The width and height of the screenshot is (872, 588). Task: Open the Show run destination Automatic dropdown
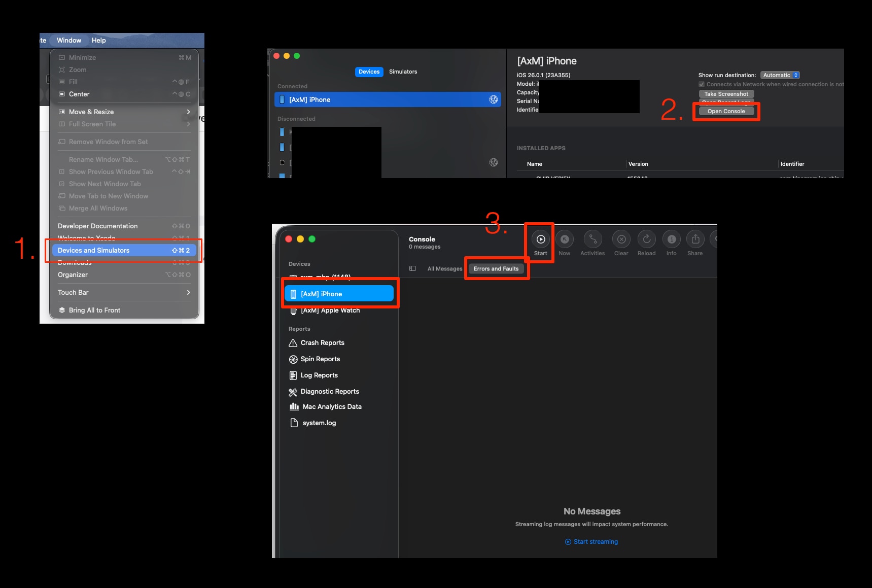pyautogui.click(x=780, y=75)
